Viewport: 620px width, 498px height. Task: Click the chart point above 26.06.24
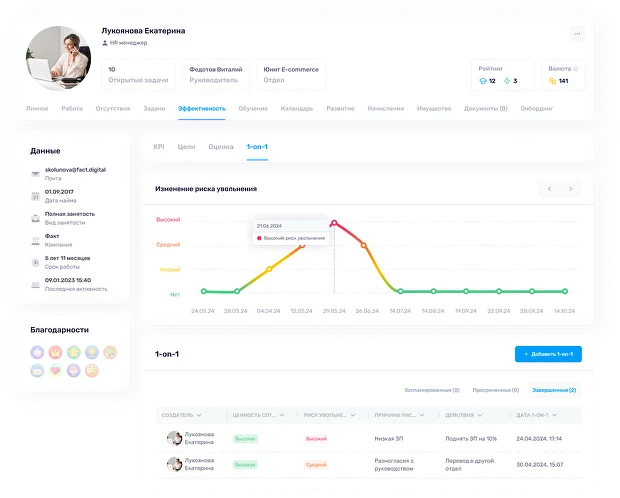(x=364, y=245)
